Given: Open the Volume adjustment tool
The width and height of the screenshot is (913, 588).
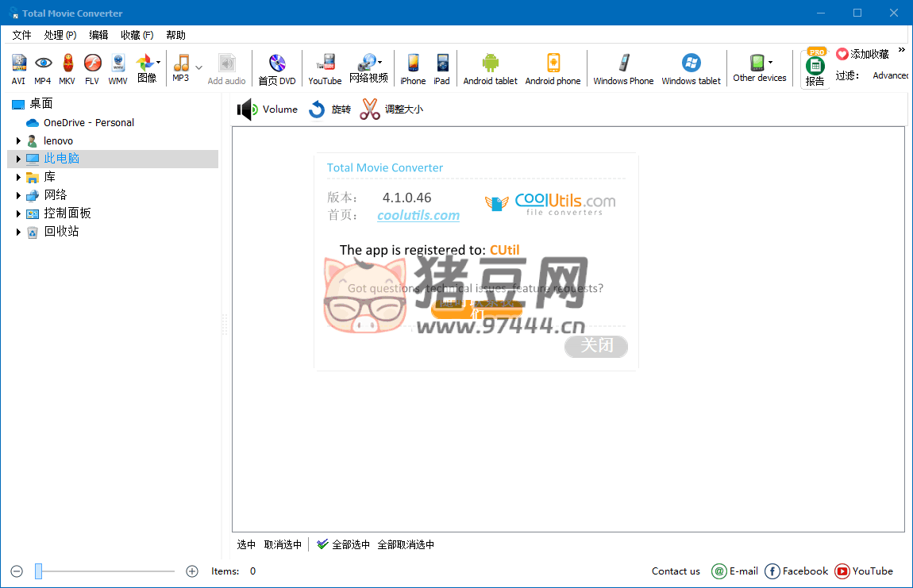Looking at the screenshot, I should coord(268,110).
